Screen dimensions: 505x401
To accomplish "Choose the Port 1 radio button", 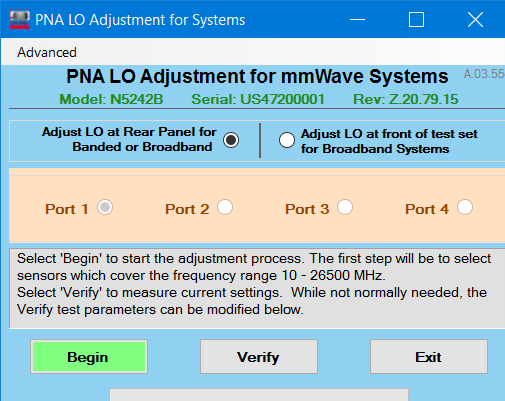I will point(105,207).
